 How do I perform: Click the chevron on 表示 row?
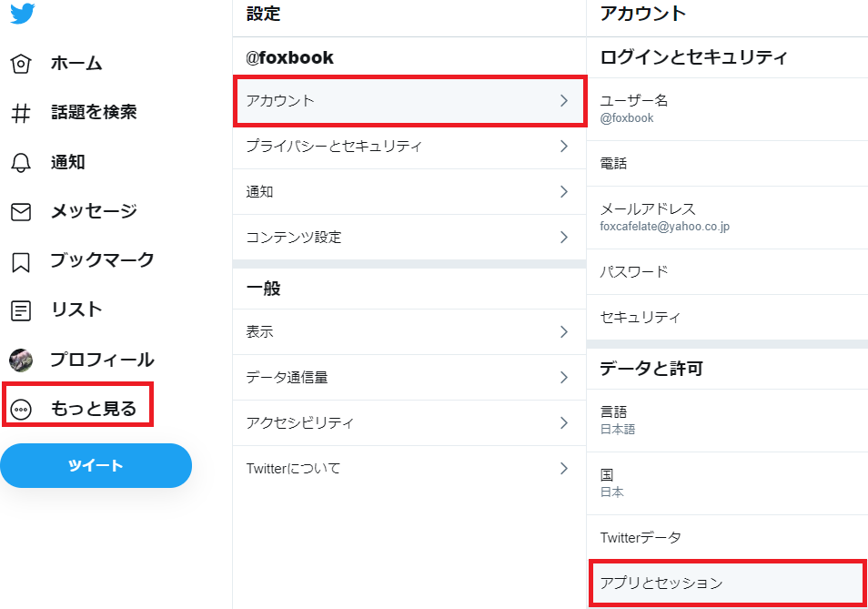564,331
